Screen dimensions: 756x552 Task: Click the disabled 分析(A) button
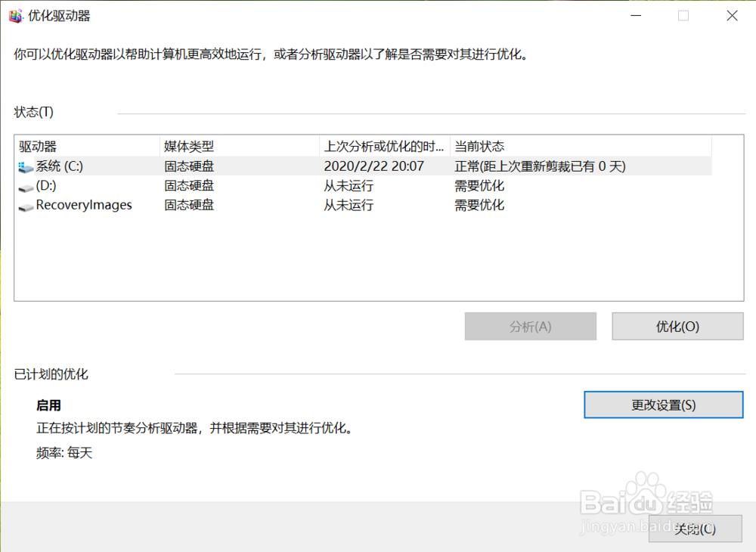click(530, 326)
